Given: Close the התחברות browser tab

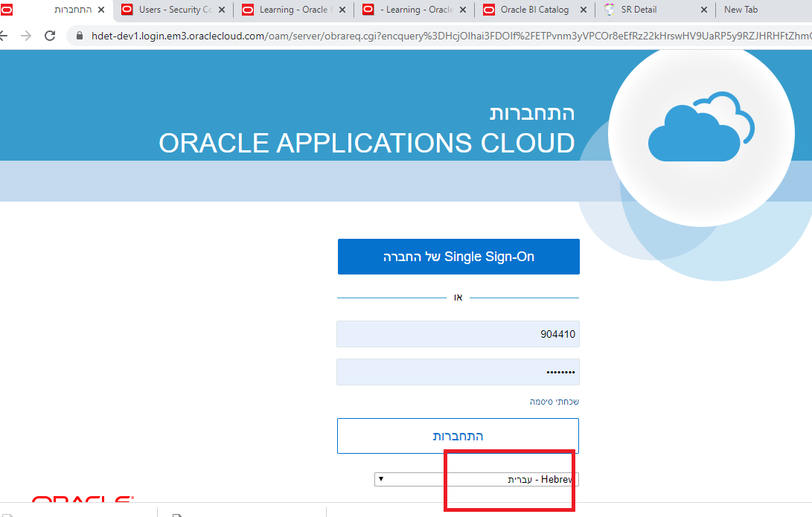Looking at the screenshot, I should pos(101,10).
